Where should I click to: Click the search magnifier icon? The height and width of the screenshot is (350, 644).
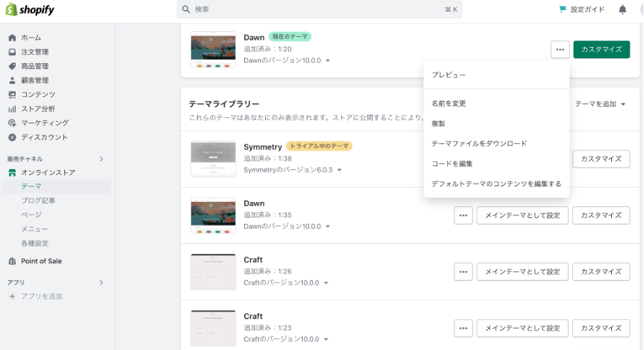coord(186,9)
